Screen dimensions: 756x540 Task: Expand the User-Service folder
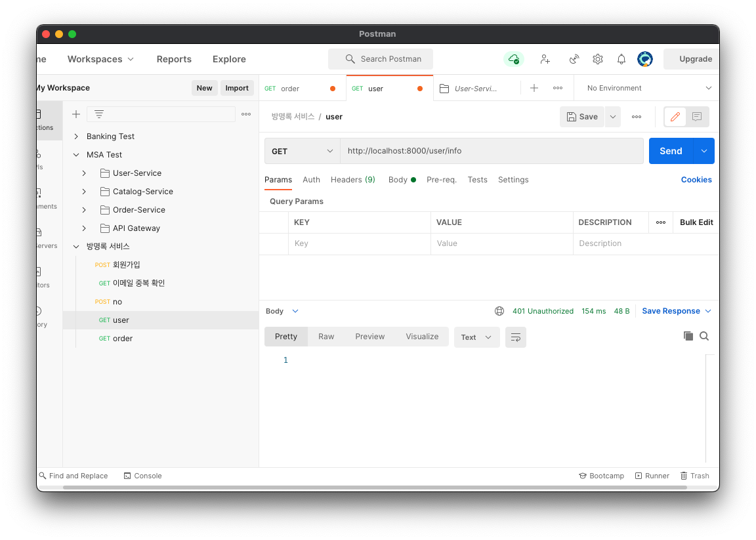tap(84, 173)
